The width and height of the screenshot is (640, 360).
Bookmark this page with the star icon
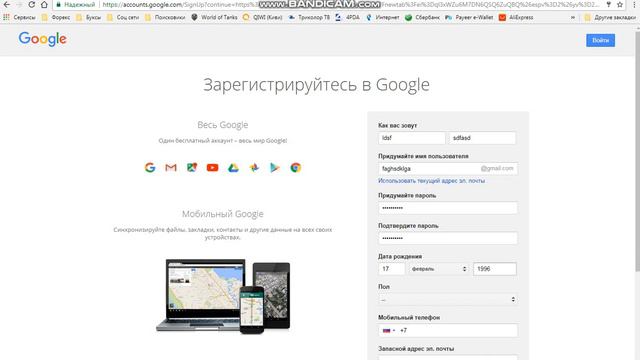click(x=620, y=4)
